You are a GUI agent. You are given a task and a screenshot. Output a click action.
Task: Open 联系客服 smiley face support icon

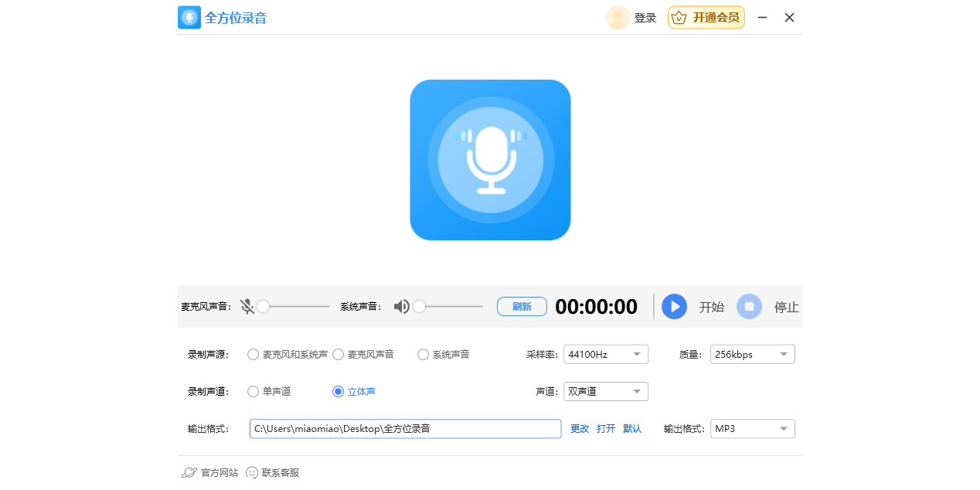252,472
